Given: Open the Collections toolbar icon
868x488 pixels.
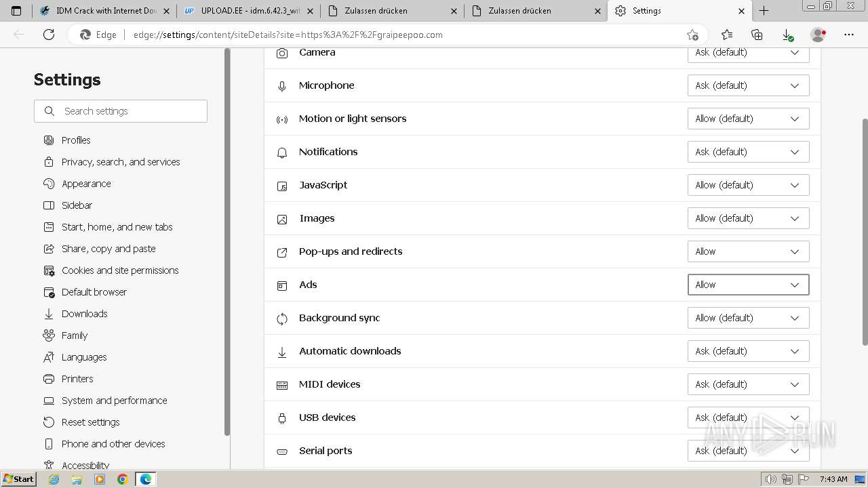Looking at the screenshot, I should [757, 35].
